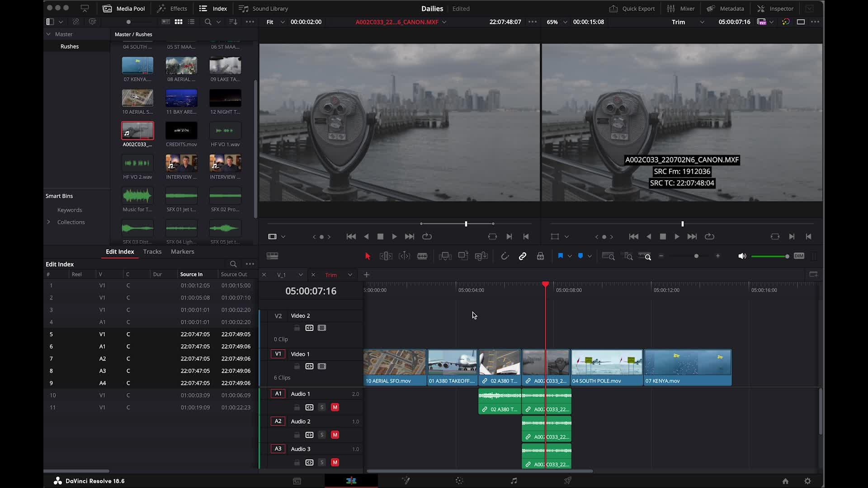
Task: Toggle the Snapping magnet icon
Action: click(505, 256)
